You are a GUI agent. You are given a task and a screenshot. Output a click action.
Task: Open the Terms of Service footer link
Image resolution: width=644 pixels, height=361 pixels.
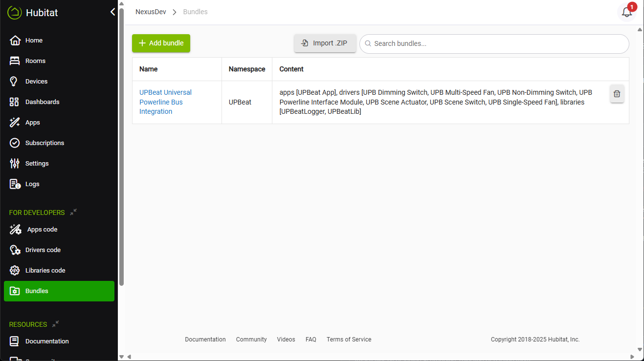pyautogui.click(x=349, y=340)
